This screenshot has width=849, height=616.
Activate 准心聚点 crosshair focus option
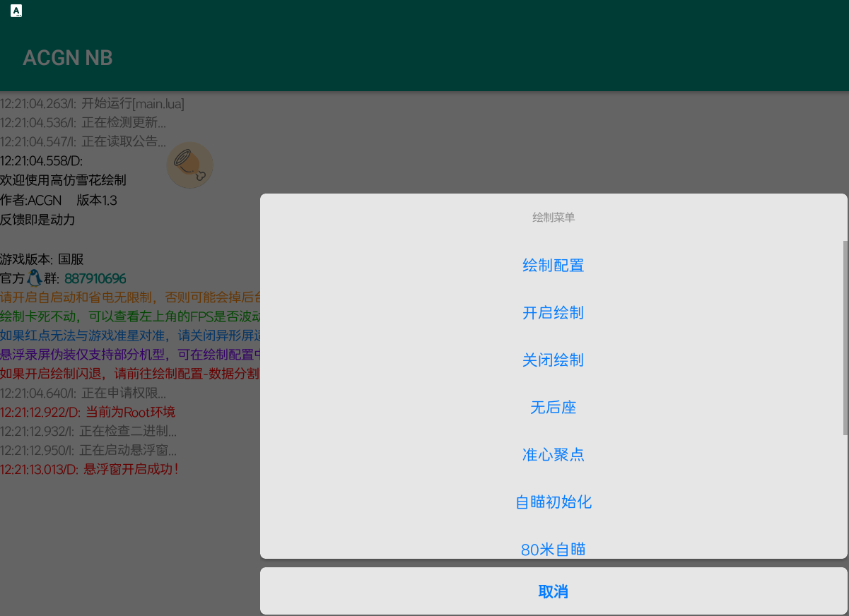553,455
